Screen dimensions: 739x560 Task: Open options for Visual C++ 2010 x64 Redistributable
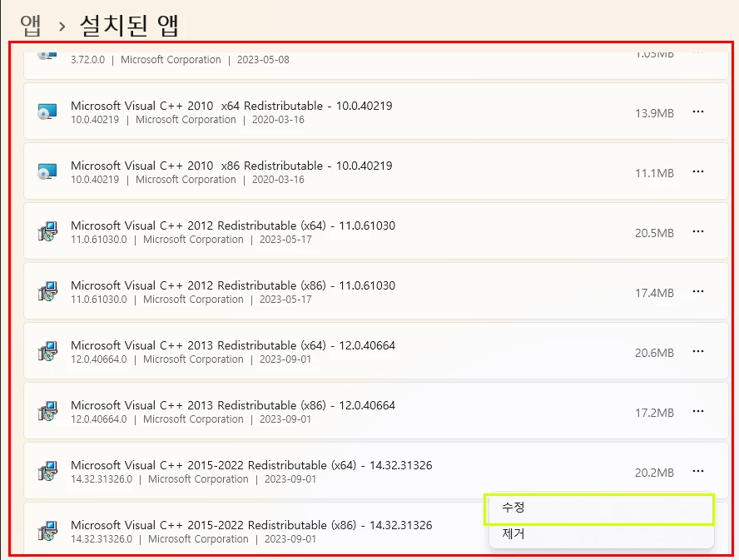click(x=698, y=112)
